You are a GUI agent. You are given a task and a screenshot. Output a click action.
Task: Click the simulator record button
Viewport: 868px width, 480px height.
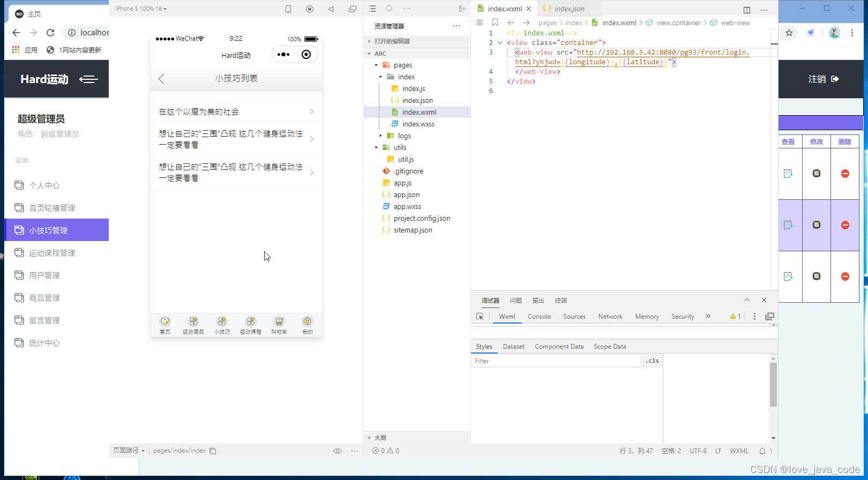coord(310,9)
